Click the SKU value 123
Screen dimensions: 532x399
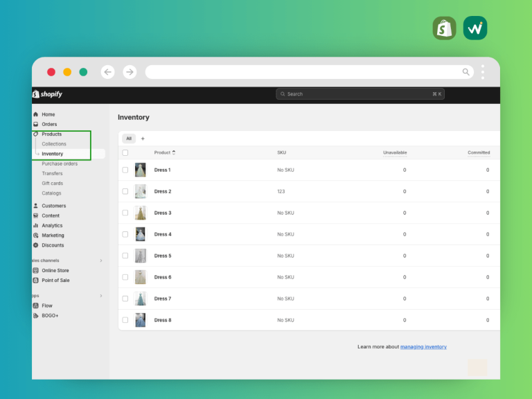pyautogui.click(x=281, y=191)
